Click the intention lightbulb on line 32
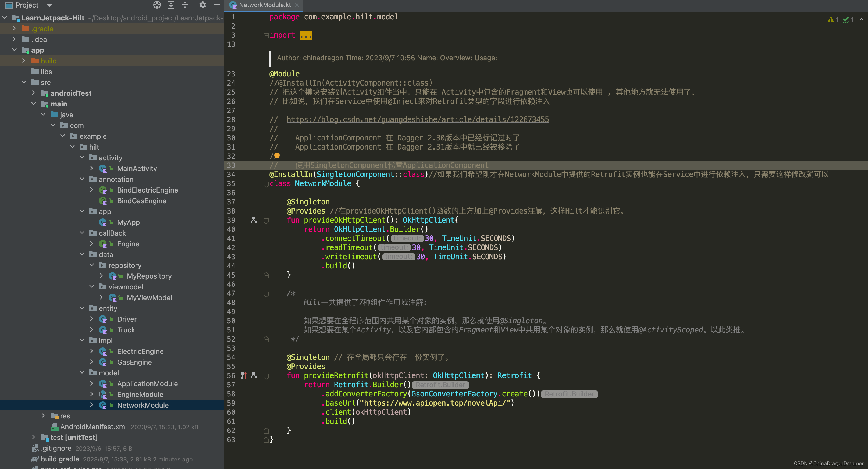Image resolution: width=868 pixels, height=469 pixels. pyautogui.click(x=277, y=156)
